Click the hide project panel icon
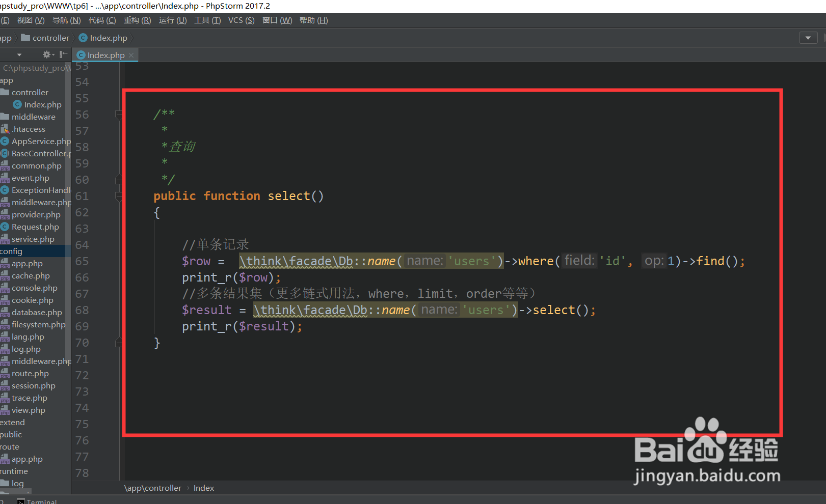Viewport: 826px width, 504px height. click(x=63, y=54)
